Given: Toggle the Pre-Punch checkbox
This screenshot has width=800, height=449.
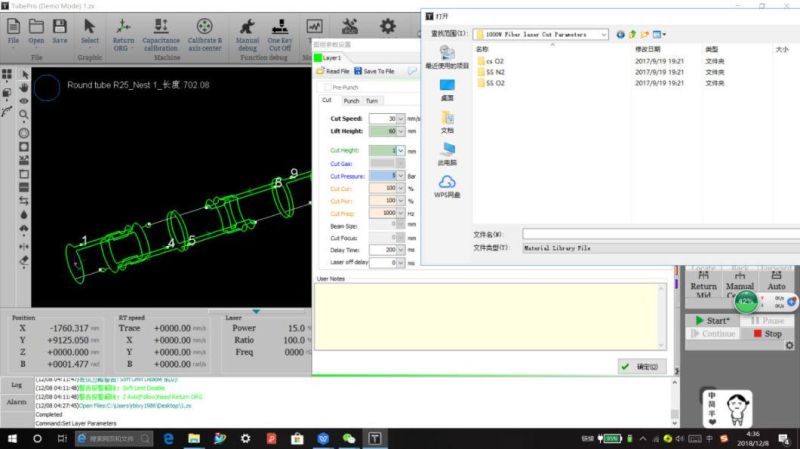Looking at the screenshot, I should pyautogui.click(x=327, y=87).
